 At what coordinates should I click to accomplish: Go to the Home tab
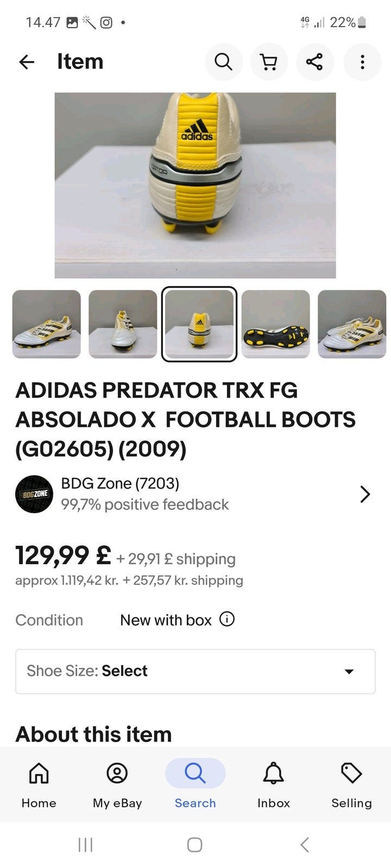click(39, 784)
